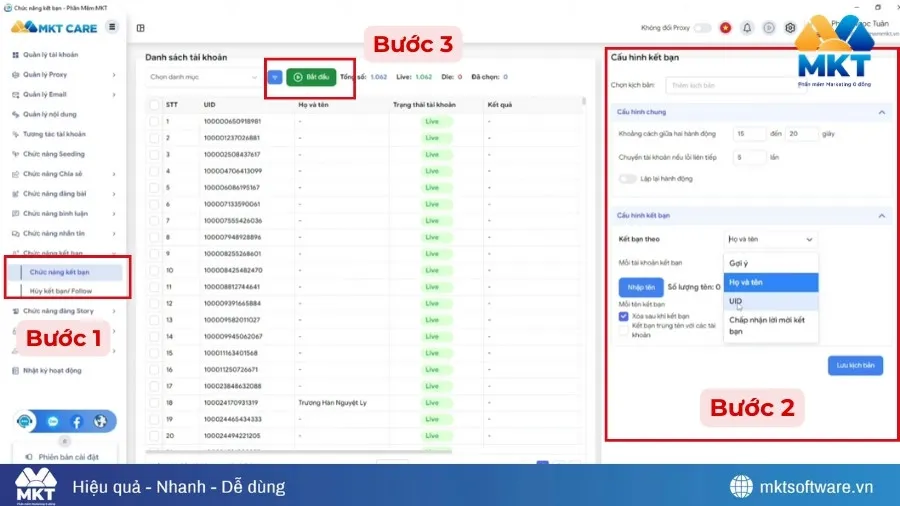
Task: Click the account table horizontal scrollbar
Action: pyautogui.click(x=298, y=451)
